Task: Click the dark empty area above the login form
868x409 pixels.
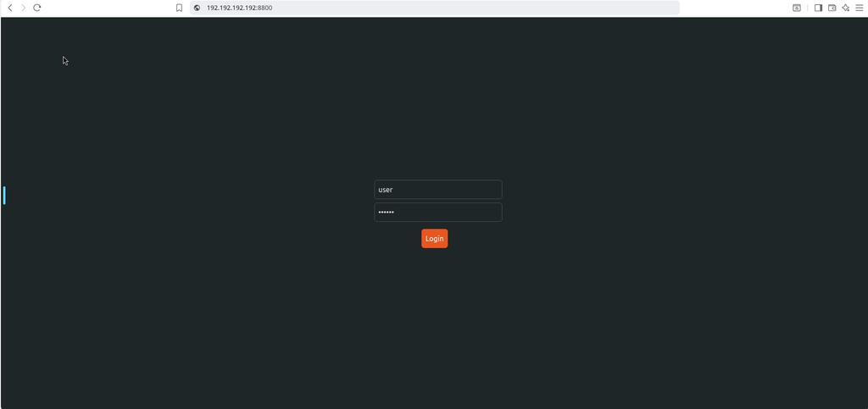Action: pos(435,99)
